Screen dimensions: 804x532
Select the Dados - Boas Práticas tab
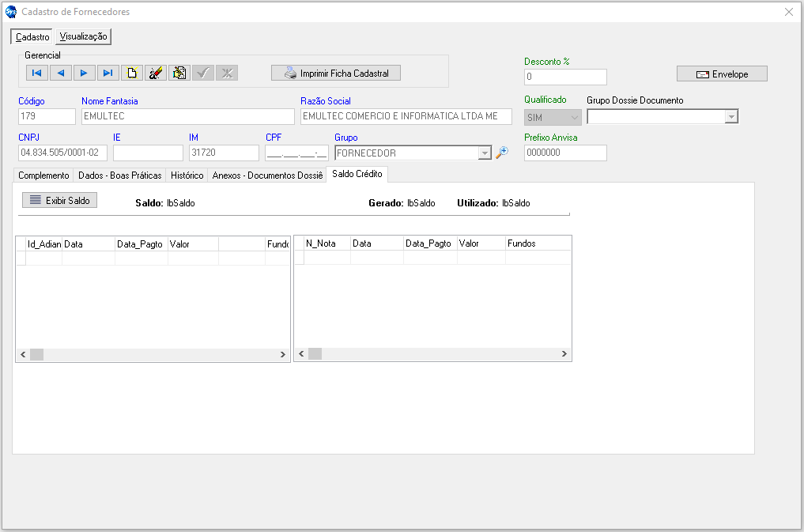tap(120, 175)
